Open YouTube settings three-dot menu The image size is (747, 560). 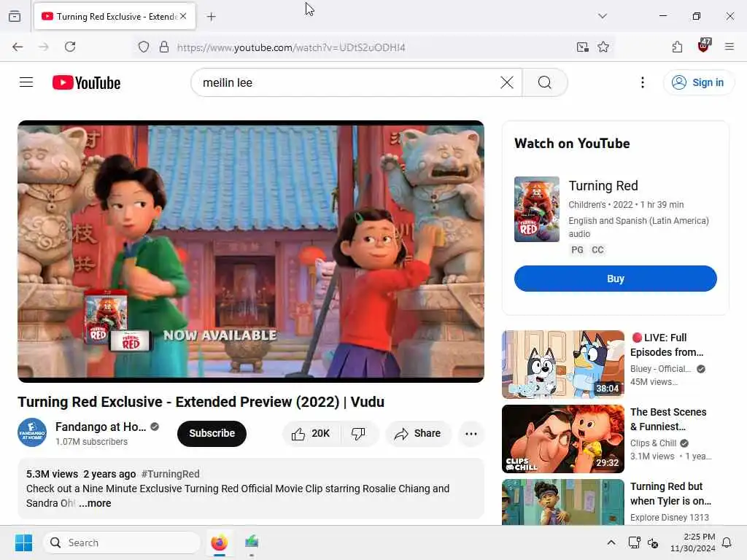642,82
